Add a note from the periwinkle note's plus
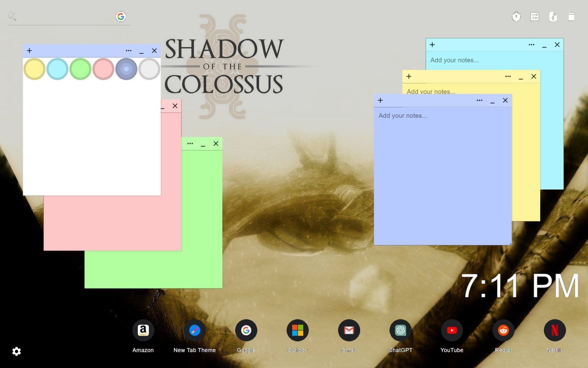This screenshot has width=588, height=368. [380, 100]
